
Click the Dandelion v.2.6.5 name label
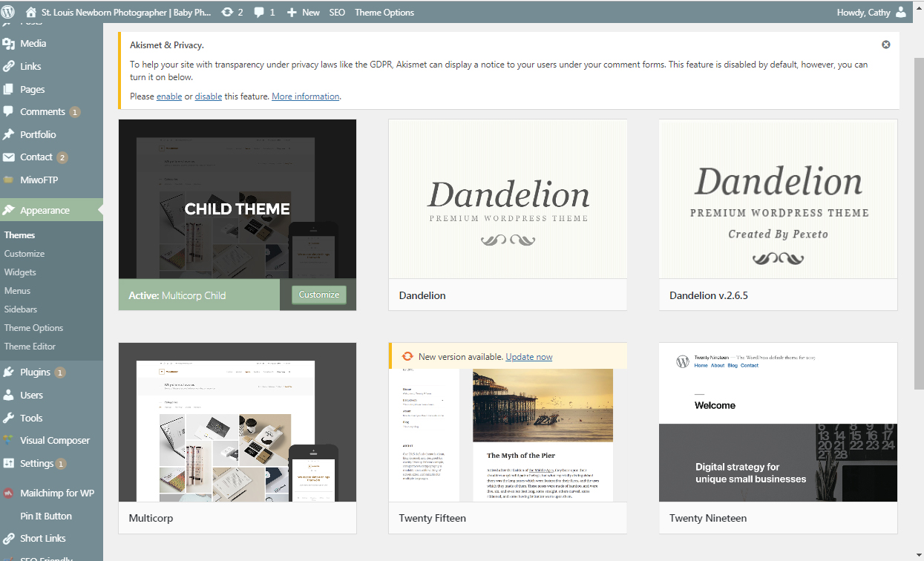click(x=709, y=295)
